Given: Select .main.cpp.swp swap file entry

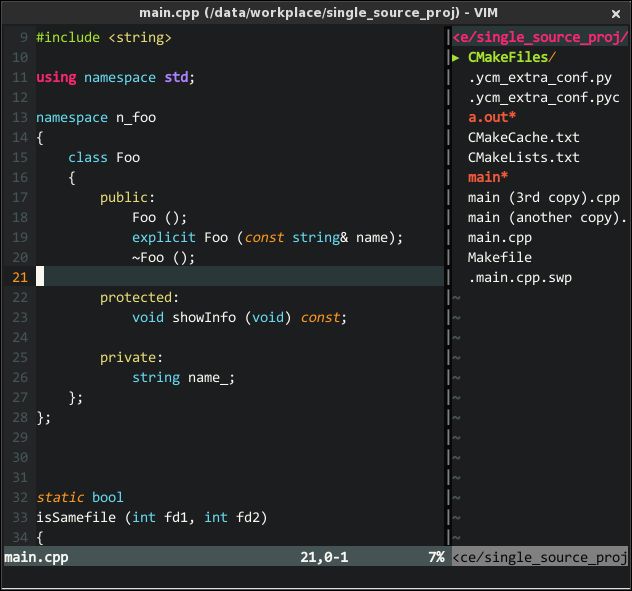Looking at the screenshot, I should pyautogui.click(x=520, y=277).
